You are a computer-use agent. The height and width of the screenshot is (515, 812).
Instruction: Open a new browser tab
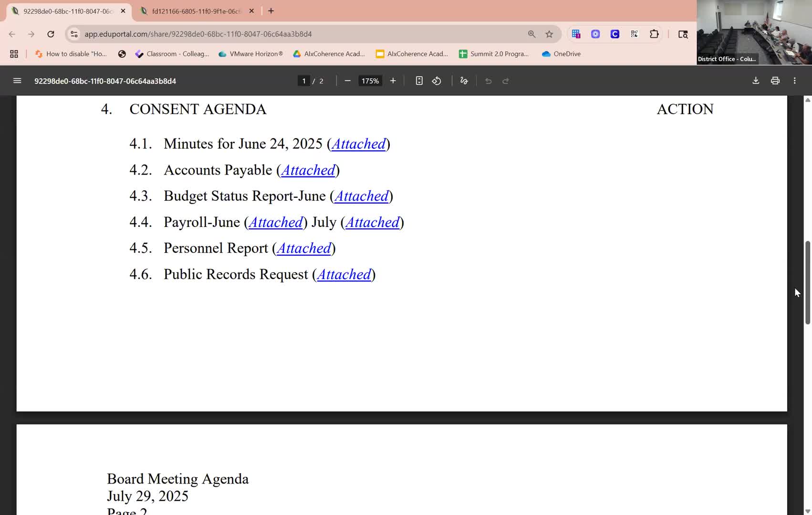271,11
